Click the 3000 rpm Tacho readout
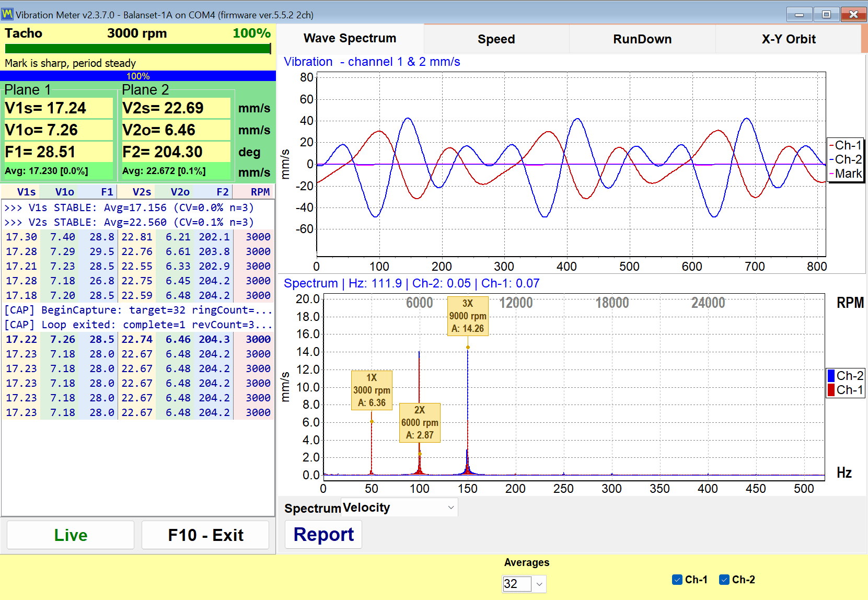 click(137, 33)
